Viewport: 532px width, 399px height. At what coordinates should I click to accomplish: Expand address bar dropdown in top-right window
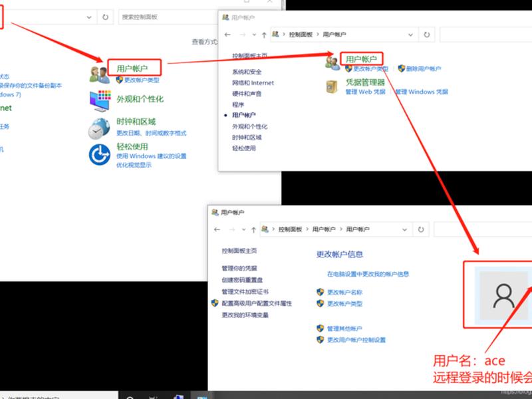[x=410, y=35]
